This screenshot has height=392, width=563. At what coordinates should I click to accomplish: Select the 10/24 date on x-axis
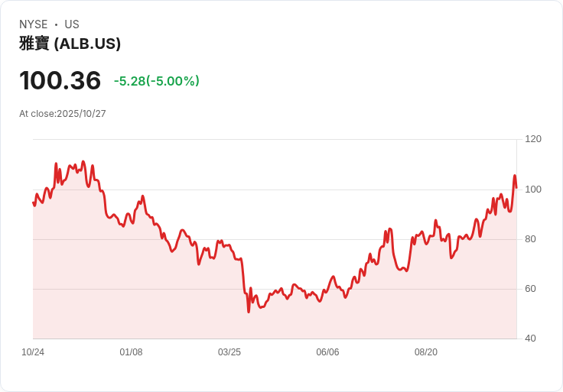click(x=33, y=352)
